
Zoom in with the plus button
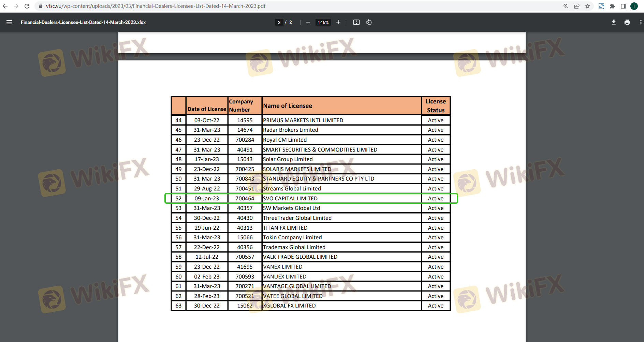(x=338, y=22)
